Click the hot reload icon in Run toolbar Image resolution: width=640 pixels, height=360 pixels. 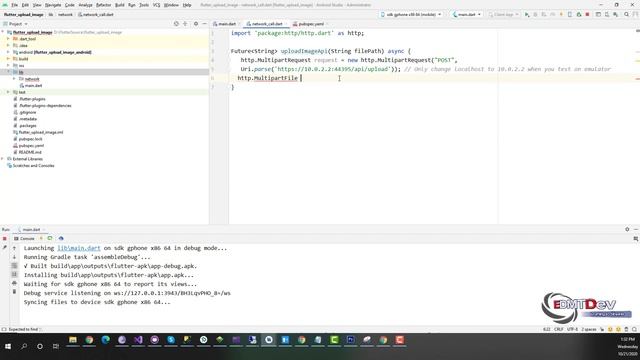pos(41,238)
